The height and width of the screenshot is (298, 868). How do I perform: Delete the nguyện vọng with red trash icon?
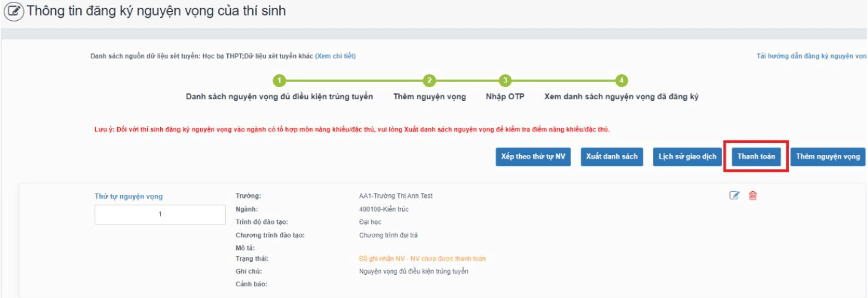click(753, 196)
